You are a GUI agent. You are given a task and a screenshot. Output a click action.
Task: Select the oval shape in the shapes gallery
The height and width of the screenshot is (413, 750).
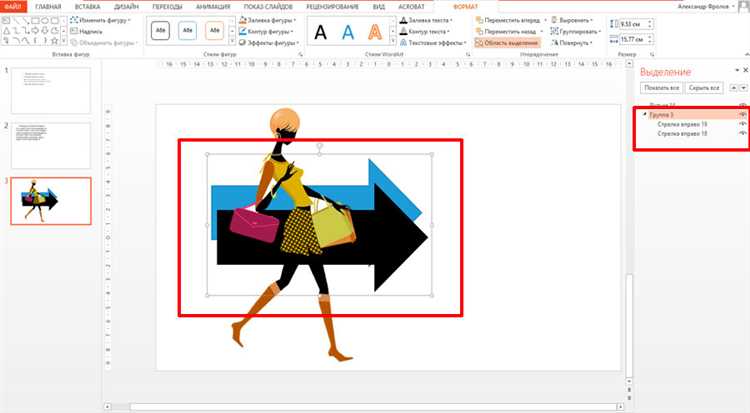(45, 21)
